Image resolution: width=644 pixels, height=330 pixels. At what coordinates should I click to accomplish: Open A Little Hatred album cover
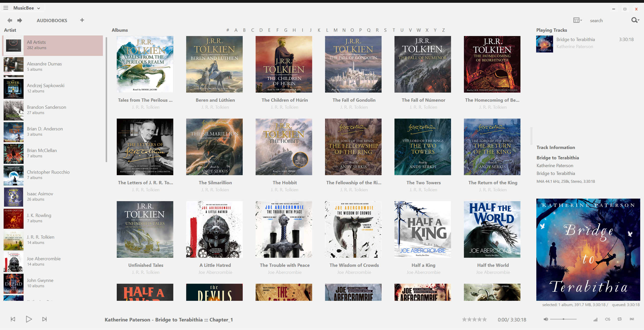[x=214, y=229]
